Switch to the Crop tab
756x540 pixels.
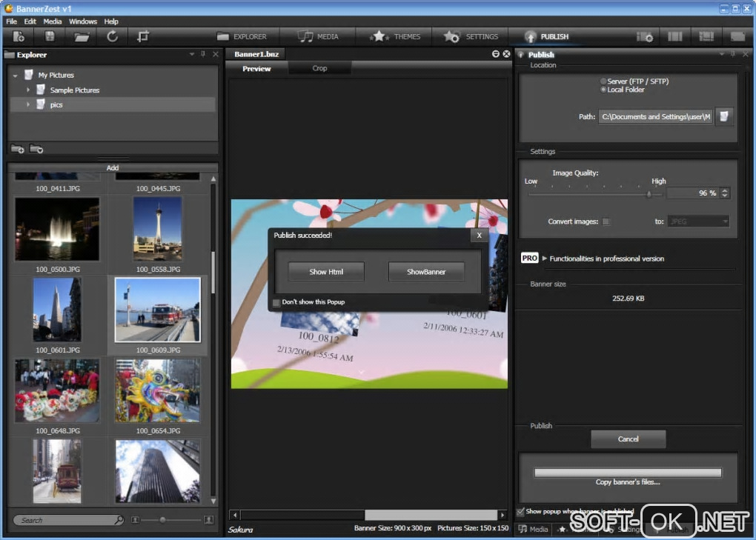tap(319, 68)
